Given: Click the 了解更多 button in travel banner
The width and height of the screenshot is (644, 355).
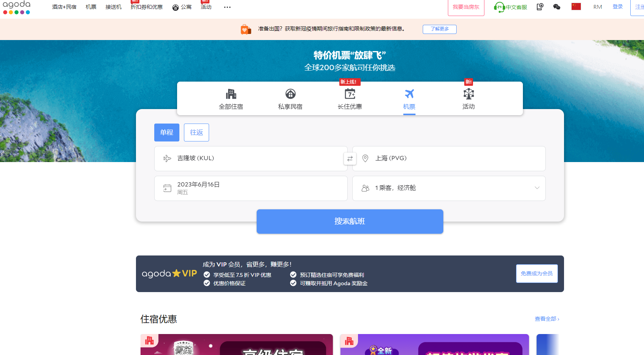Looking at the screenshot, I should 439,29.
